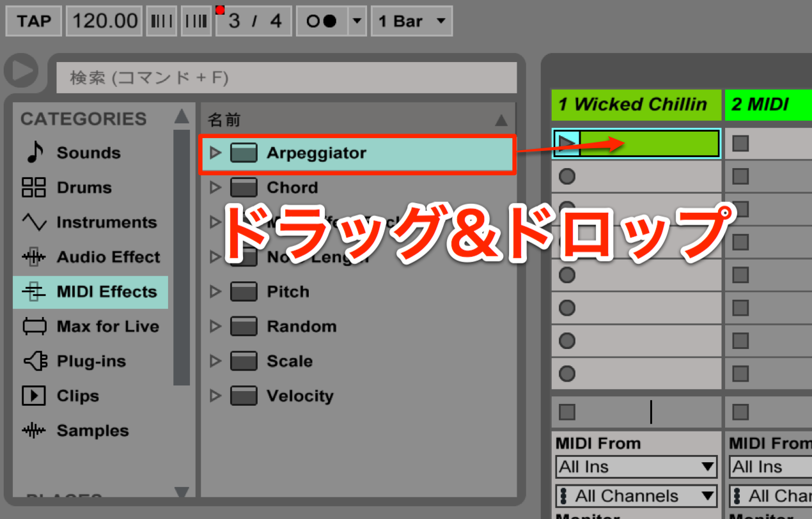
Task: Open the metronome settings dropdown arrow
Action: coord(357,21)
